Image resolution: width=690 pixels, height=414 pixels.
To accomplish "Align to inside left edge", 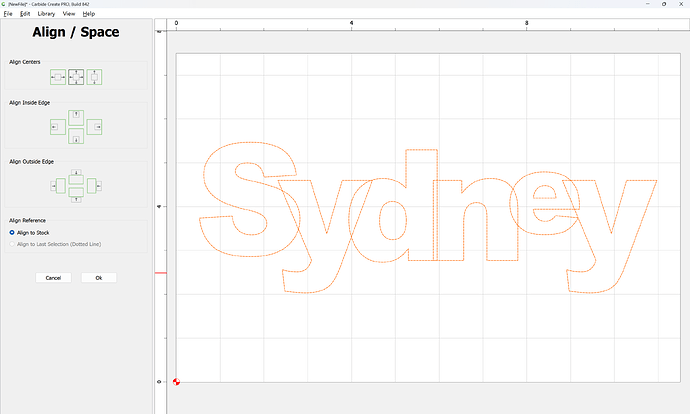I will point(57,126).
